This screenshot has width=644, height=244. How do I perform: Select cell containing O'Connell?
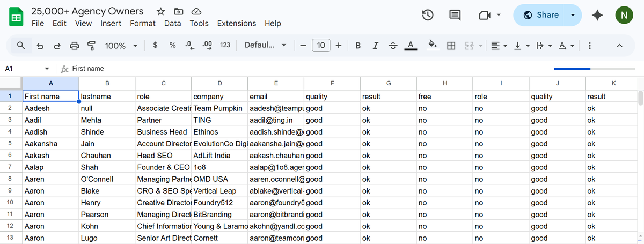coord(107,179)
